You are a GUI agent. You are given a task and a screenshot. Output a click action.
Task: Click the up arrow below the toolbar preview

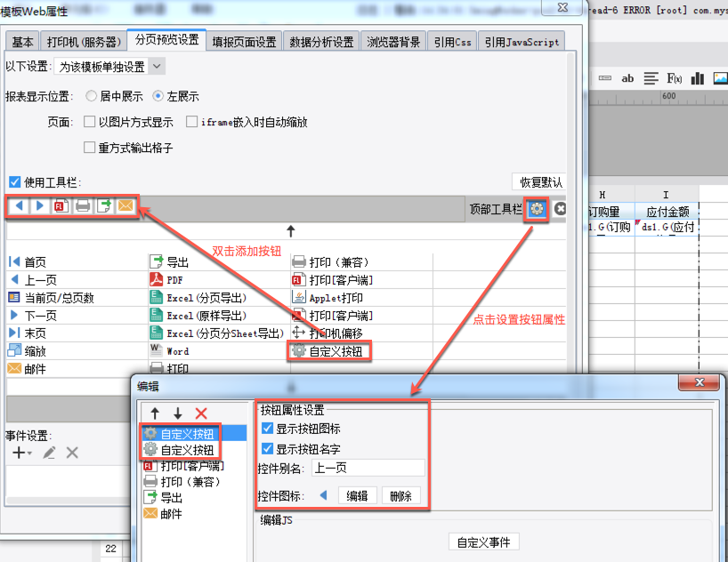click(x=291, y=230)
